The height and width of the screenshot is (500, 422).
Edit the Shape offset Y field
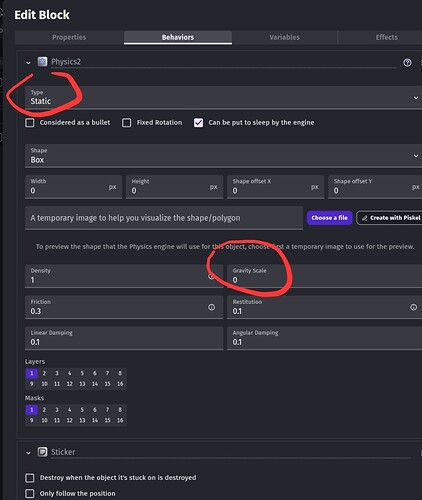(375, 187)
